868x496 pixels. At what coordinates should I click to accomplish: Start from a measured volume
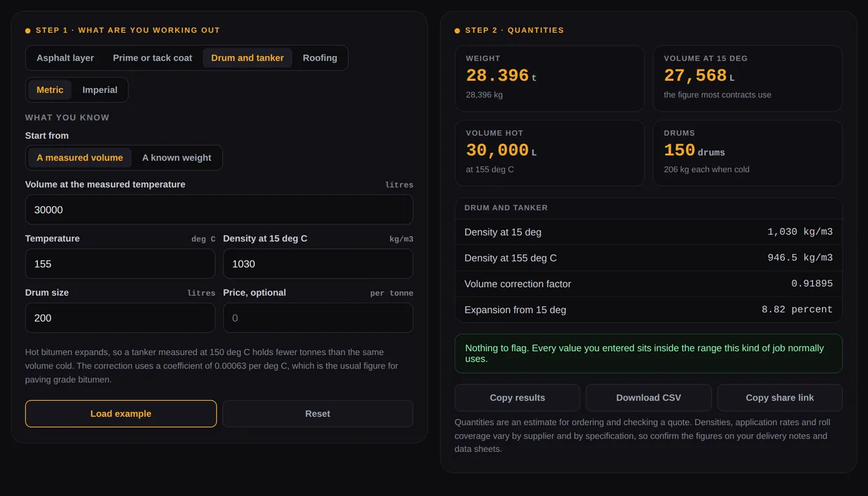point(80,158)
